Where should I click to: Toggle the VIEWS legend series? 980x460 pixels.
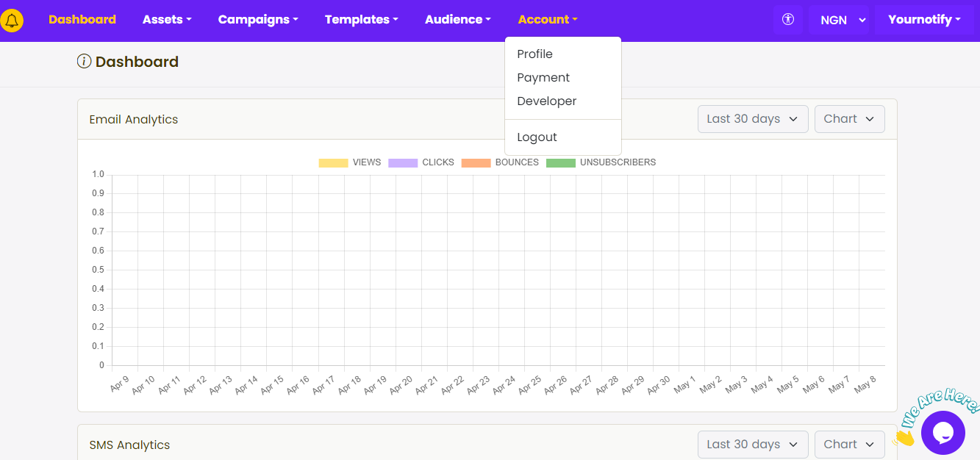pyautogui.click(x=350, y=162)
